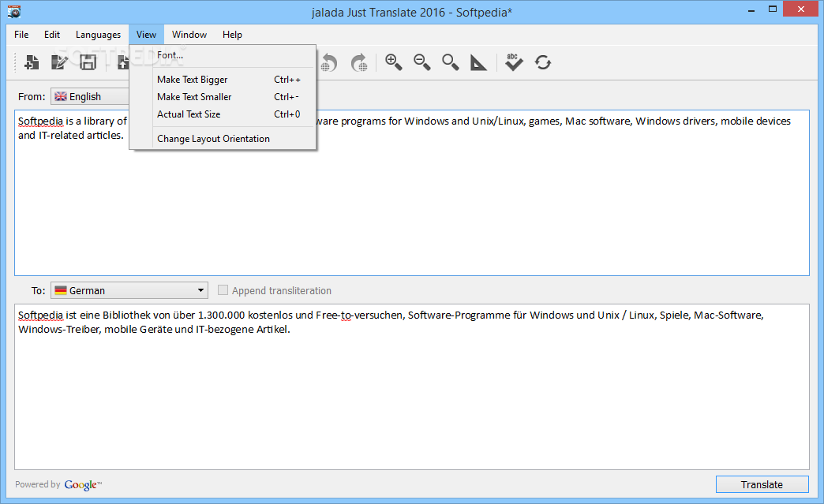
Task: Open the Help menu
Action: [x=232, y=35]
